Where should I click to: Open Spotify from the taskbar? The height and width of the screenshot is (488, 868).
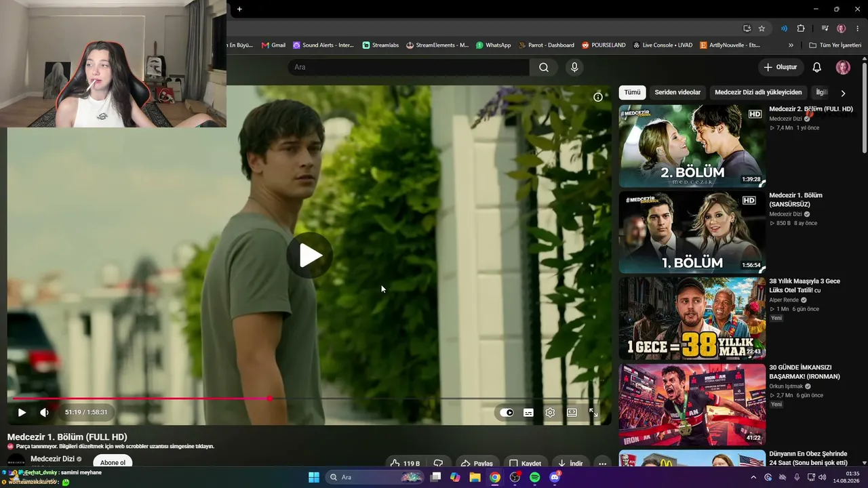click(534, 477)
